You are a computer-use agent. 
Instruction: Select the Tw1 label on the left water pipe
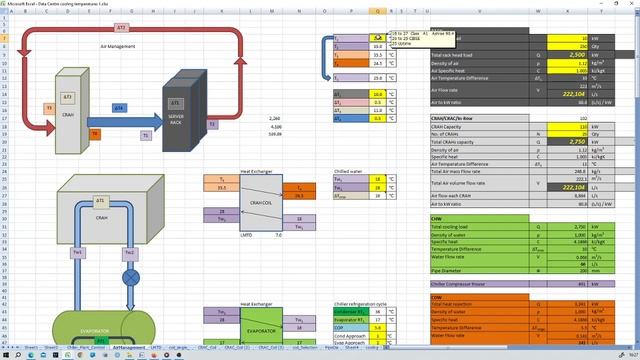point(77,253)
